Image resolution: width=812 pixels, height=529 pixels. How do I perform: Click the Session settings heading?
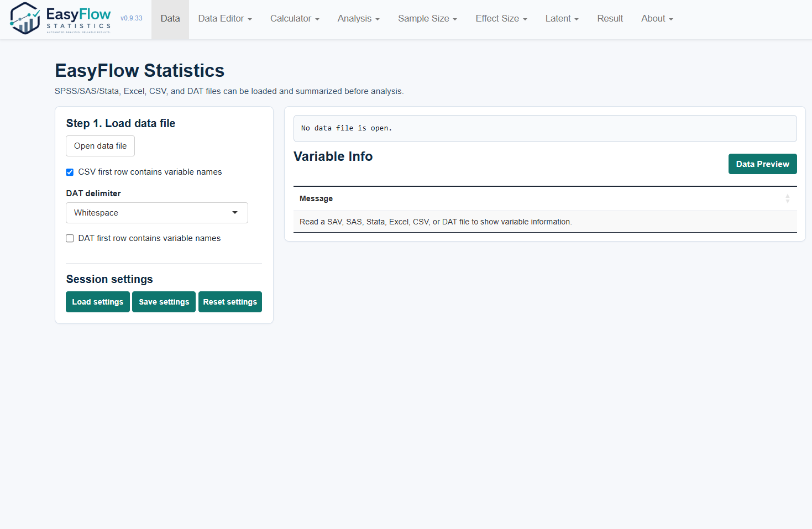tap(109, 279)
